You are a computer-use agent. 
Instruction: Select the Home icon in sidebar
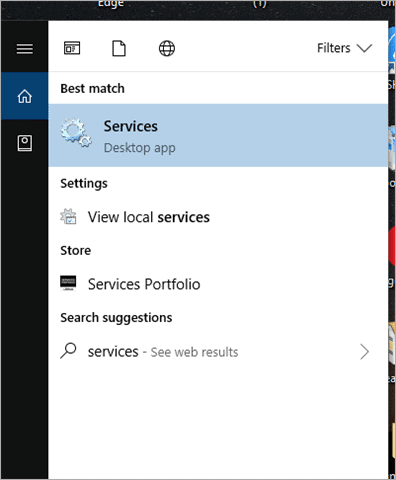pos(25,96)
